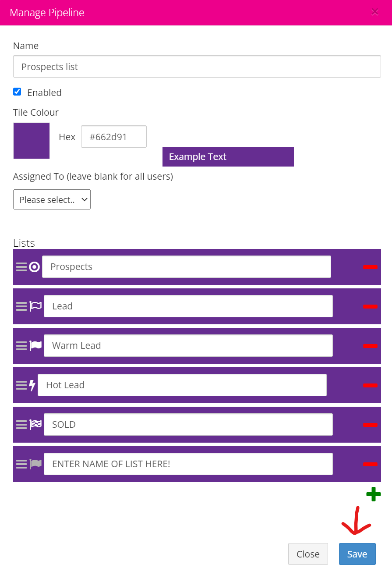Click the drag handle on Warm Lead row
392x575 pixels.
pyautogui.click(x=21, y=346)
